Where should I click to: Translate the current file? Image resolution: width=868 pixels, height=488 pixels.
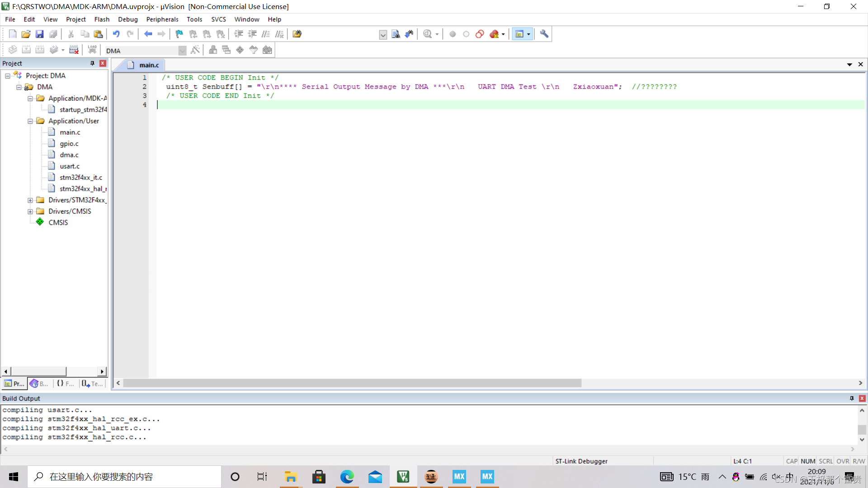pyautogui.click(x=13, y=50)
